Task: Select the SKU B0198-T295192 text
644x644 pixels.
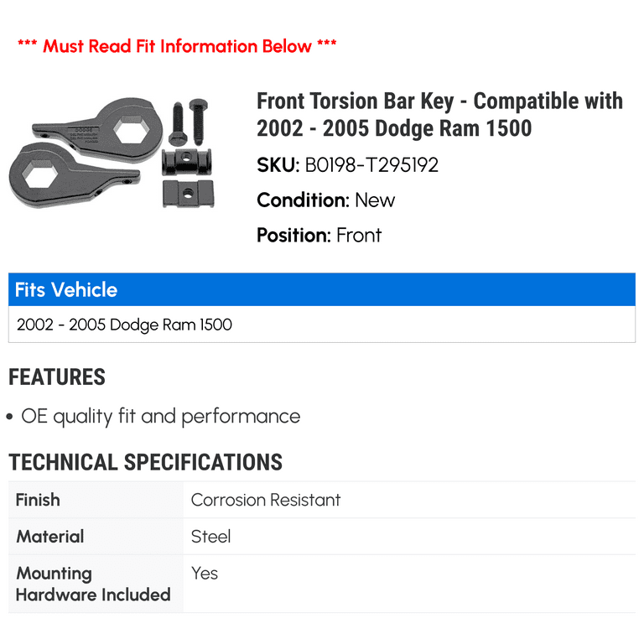Action: click(347, 165)
